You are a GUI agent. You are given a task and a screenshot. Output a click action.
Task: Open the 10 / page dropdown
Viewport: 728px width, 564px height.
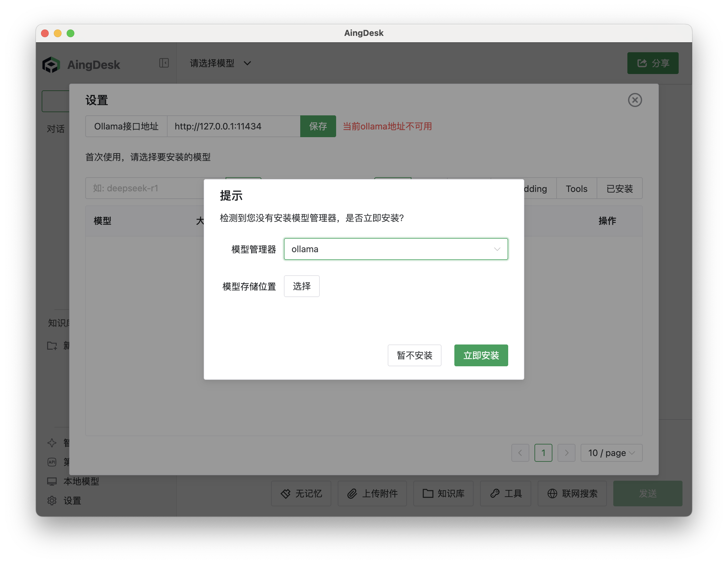611,453
